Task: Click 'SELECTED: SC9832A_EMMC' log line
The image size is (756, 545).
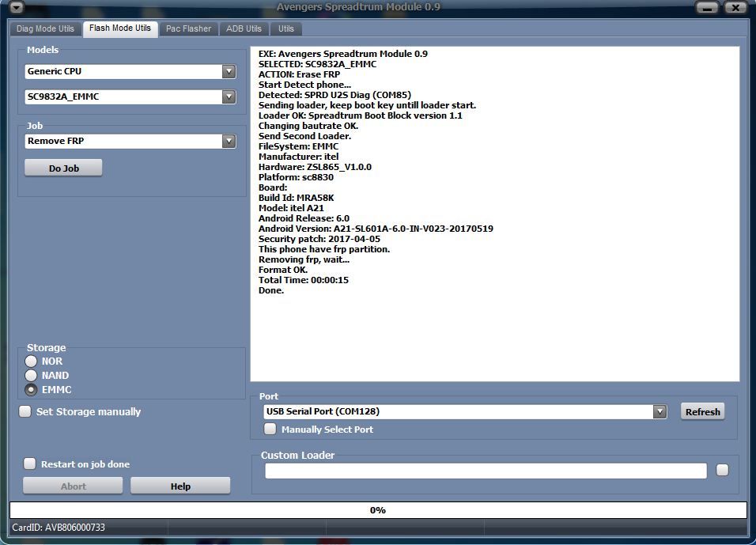Action: [317, 64]
